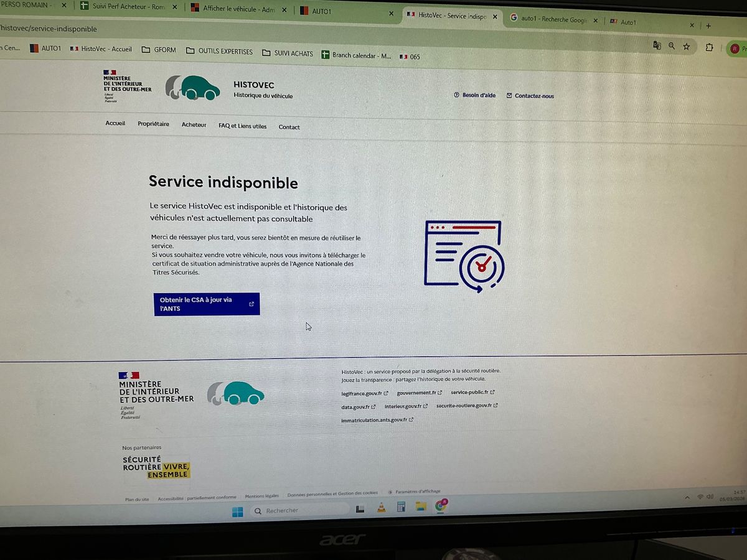Open the gouvernement.fr footer link
Screen dimensions: 747x560
point(419,393)
